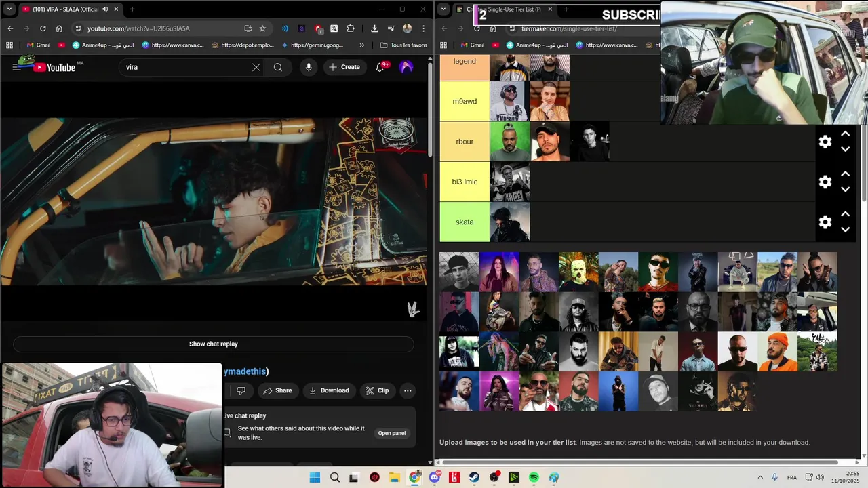Open settings gear for skata tier

(x=825, y=222)
